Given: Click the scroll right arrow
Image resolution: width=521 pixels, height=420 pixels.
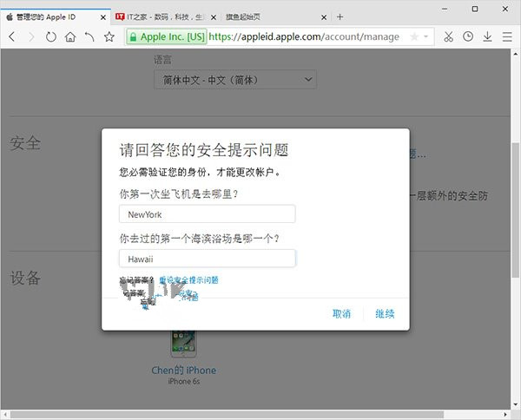Looking at the screenshot, I should tap(505, 414).
